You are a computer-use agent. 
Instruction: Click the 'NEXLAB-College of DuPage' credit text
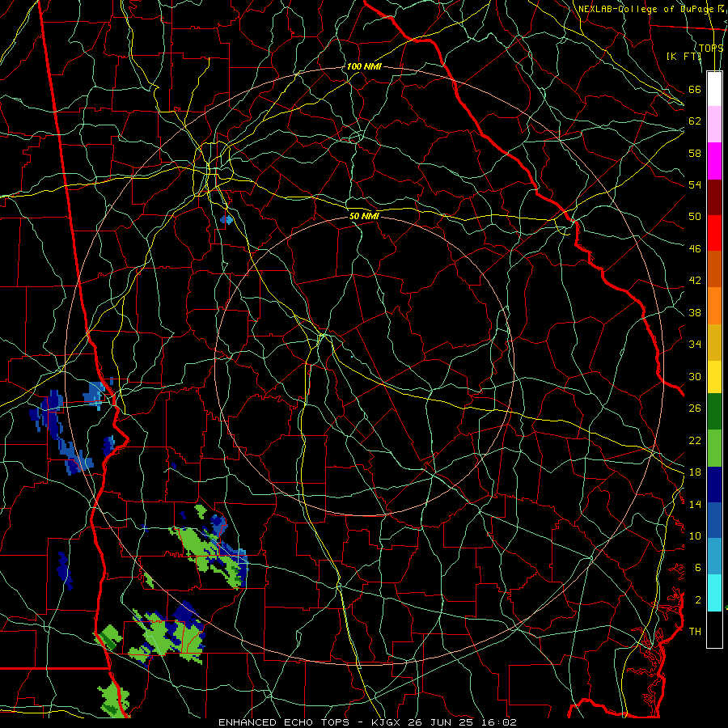[646, 9]
